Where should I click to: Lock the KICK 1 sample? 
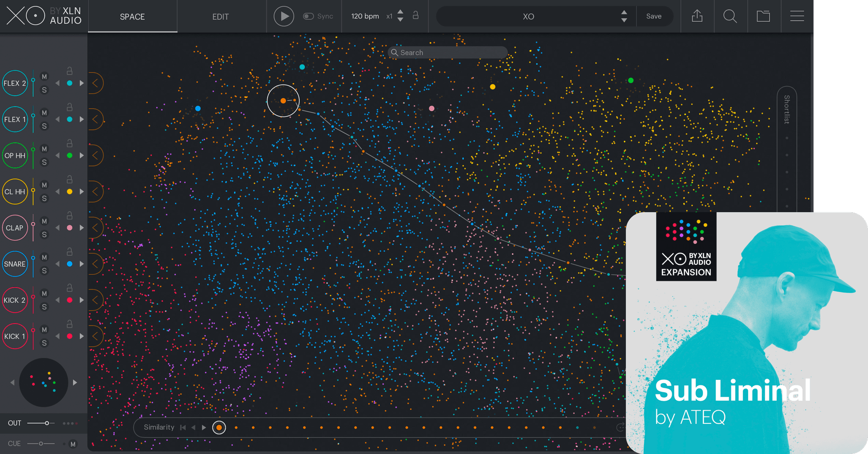point(70,324)
